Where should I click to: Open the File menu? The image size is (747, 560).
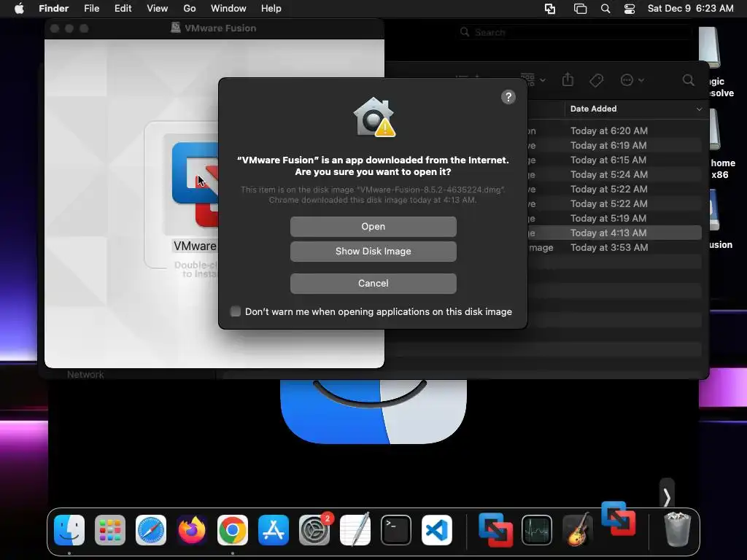tap(91, 9)
